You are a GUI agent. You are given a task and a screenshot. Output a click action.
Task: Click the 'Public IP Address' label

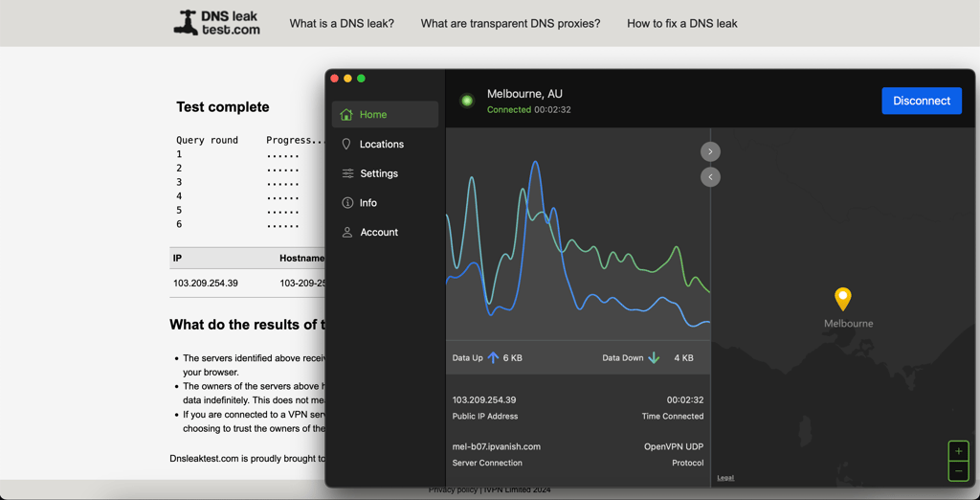485,416
